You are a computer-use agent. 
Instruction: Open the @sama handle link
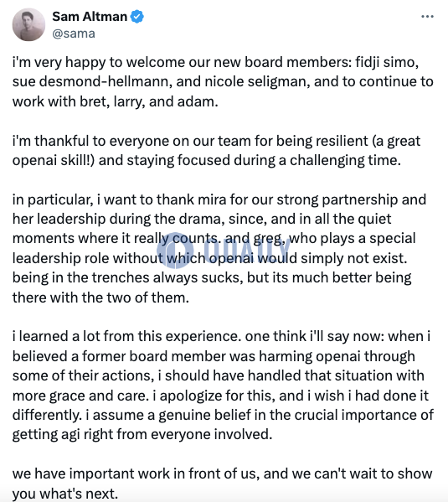click(x=74, y=34)
